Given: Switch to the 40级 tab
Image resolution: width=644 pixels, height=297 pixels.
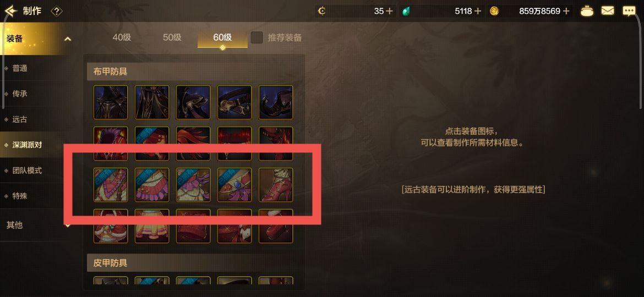Looking at the screenshot, I should pyautogui.click(x=122, y=37).
